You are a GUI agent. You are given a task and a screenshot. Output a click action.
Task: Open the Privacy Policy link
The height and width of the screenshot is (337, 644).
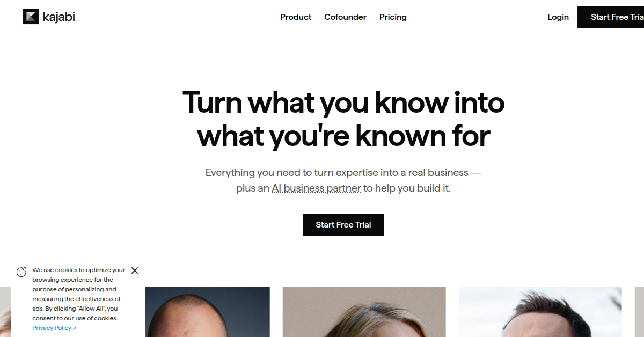52,328
